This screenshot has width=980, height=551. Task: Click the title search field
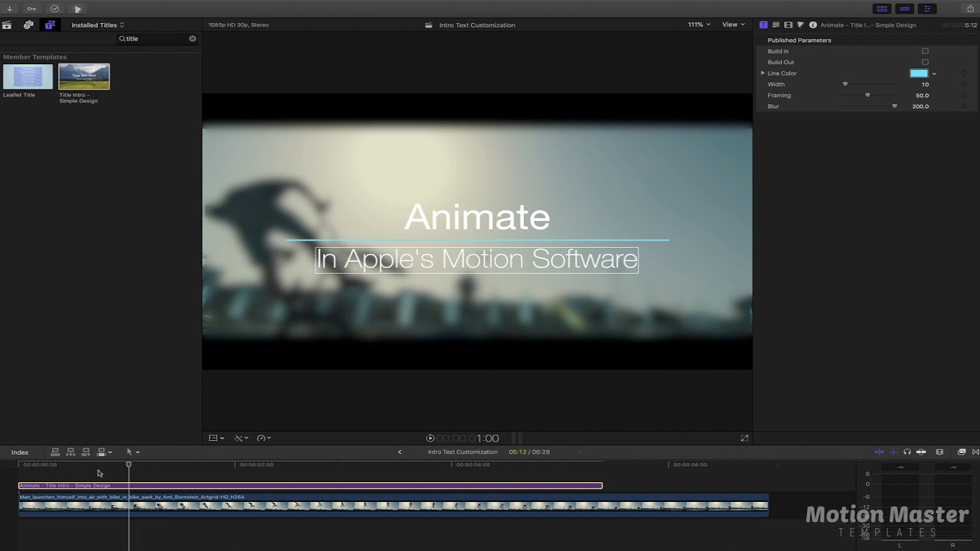click(x=157, y=38)
